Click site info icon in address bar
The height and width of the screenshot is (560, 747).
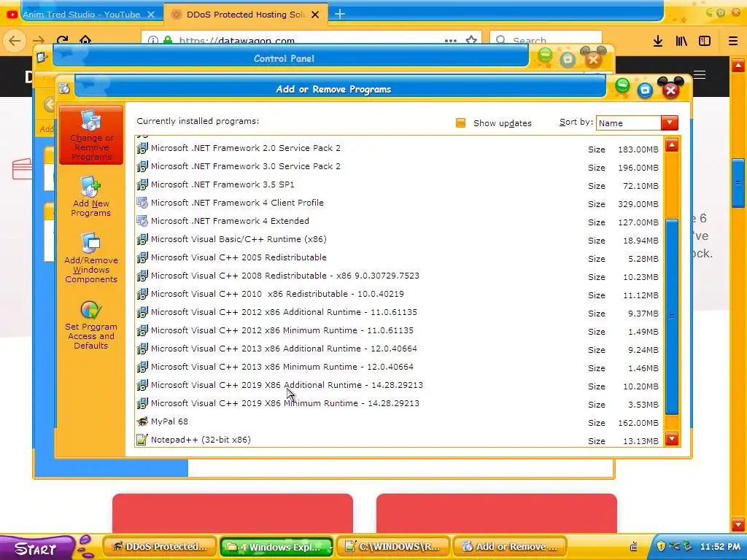tap(152, 41)
